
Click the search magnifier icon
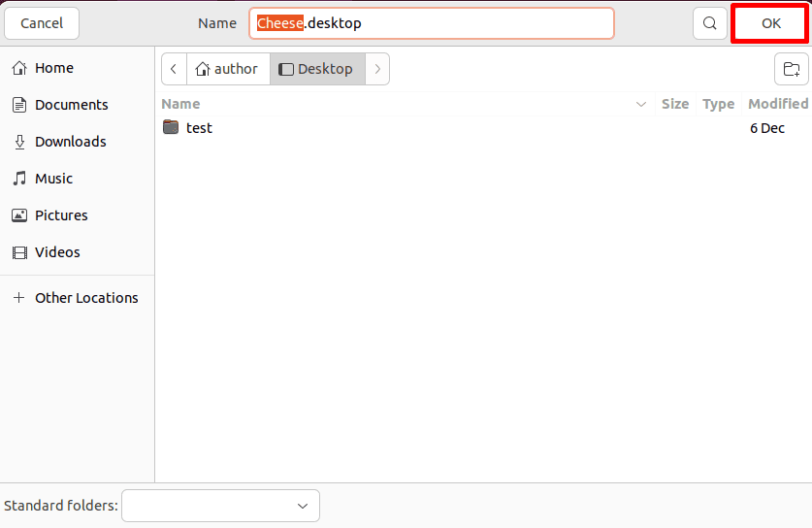tap(710, 23)
